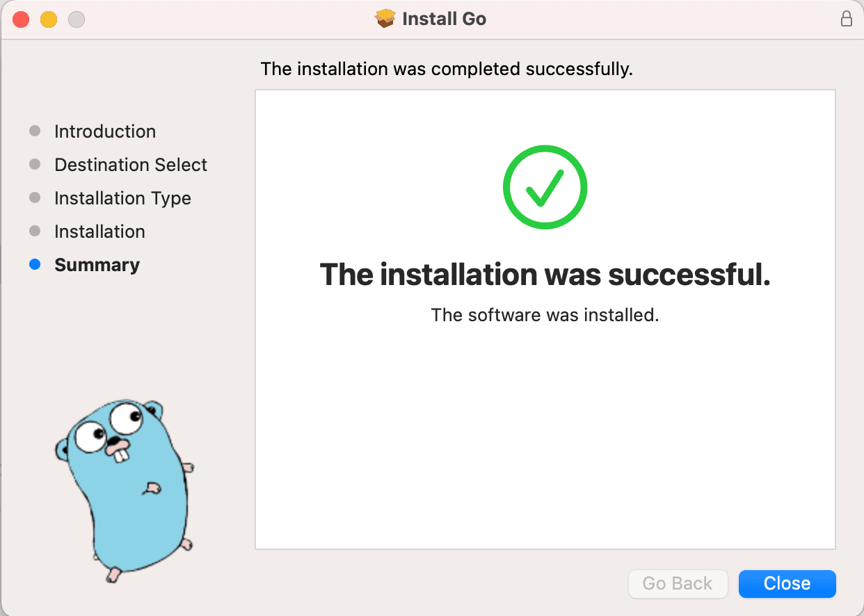
Task: Open the Summary step in the sidebar
Action: coord(97,265)
